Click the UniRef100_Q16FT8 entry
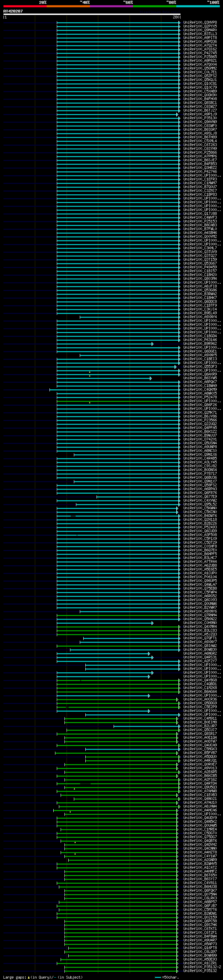Screen dimensions: 223x980 (200, 948)
